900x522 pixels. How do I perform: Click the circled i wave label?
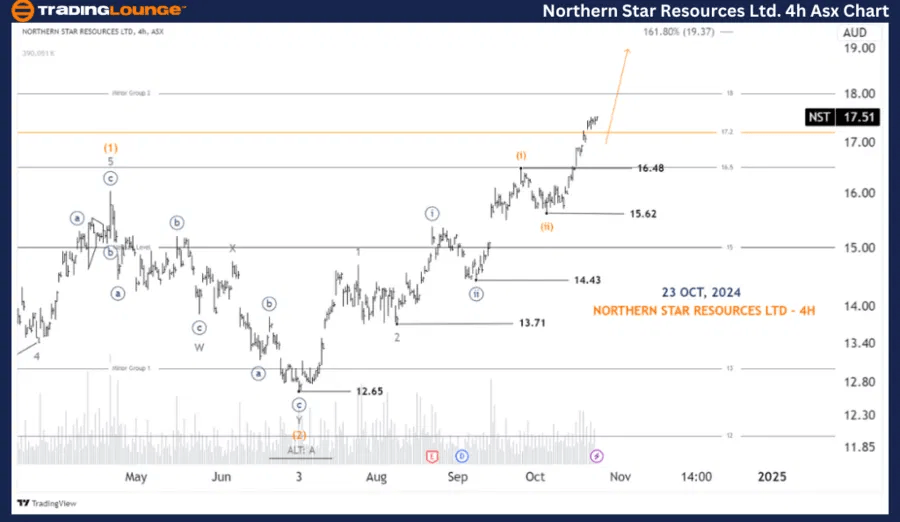(432, 213)
